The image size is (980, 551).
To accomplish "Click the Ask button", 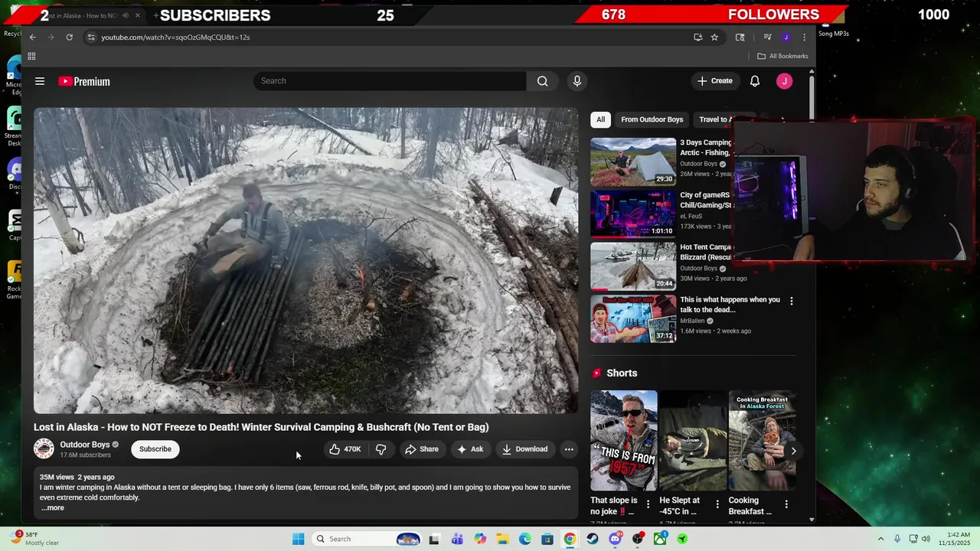I will [x=470, y=449].
